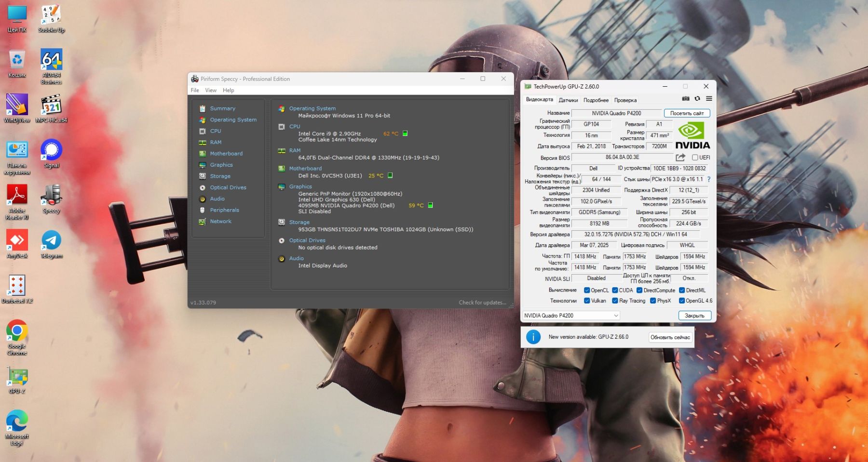Select Network in Speccy sidebar

pos(220,221)
